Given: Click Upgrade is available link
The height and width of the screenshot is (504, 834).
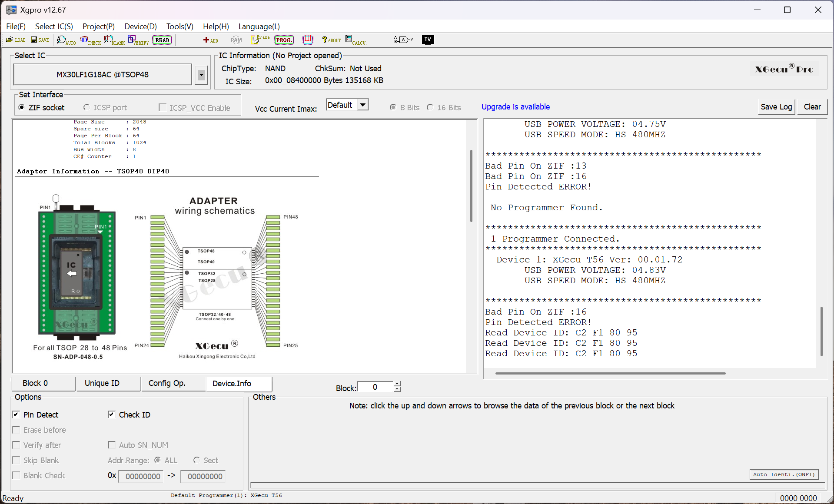Looking at the screenshot, I should pyautogui.click(x=515, y=107).
